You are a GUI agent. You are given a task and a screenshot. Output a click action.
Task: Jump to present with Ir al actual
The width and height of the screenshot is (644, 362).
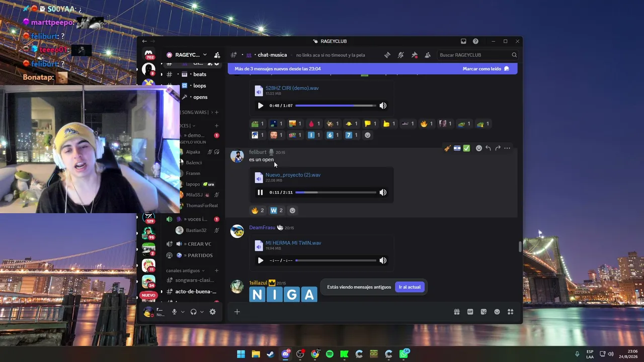tap(410, 287)
